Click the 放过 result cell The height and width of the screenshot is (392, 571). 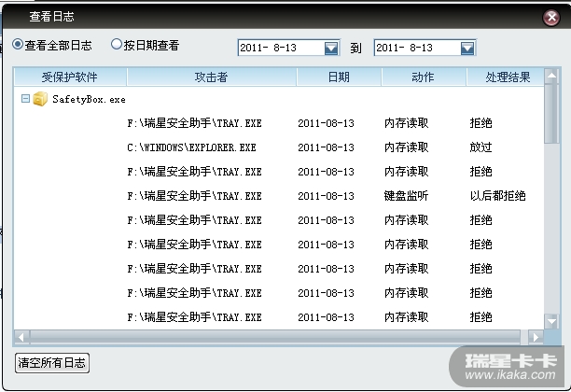click(480, 147)
